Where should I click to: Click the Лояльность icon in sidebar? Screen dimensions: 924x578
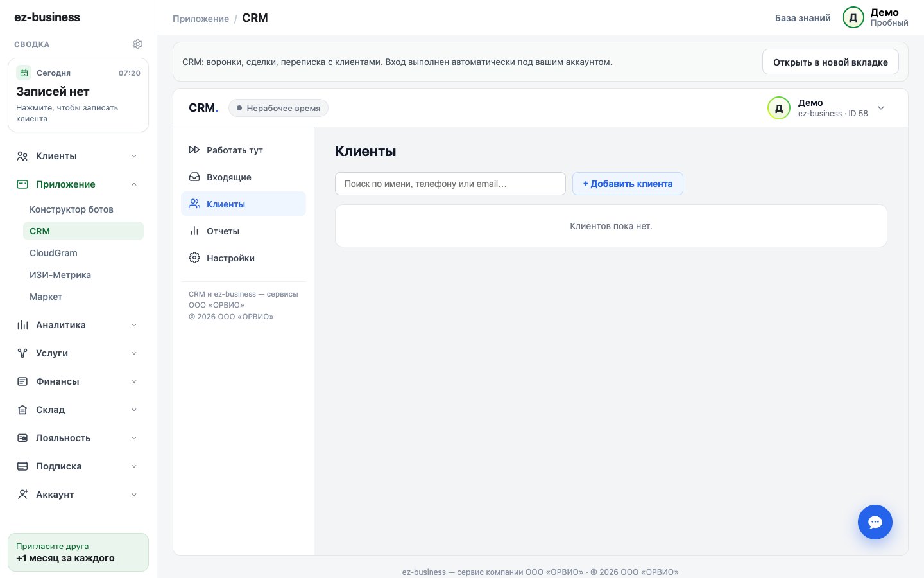click(22, 438)
